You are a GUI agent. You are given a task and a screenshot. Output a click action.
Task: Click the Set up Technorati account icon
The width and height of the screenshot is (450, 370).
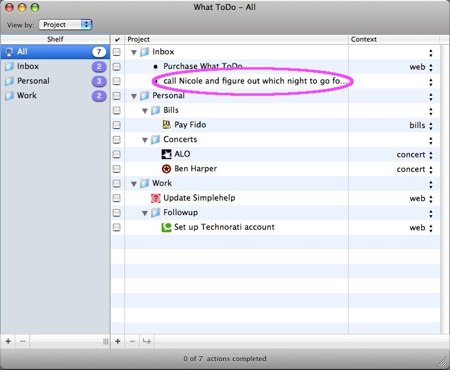[x=166, y=227]
